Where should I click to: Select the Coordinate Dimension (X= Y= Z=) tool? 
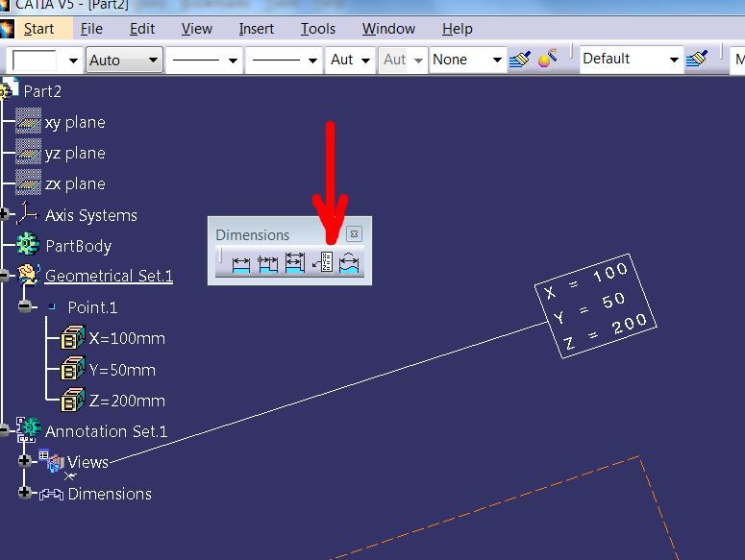tap(323, 262)
